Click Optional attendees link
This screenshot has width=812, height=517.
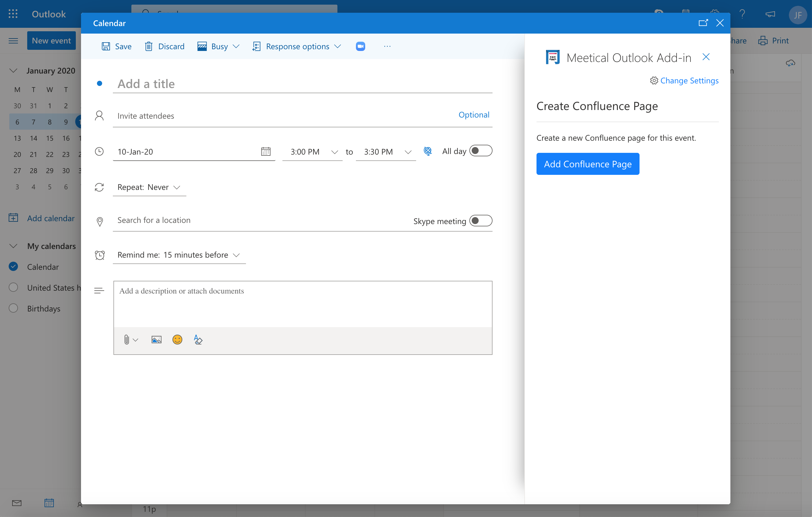[x=474, y=115]
